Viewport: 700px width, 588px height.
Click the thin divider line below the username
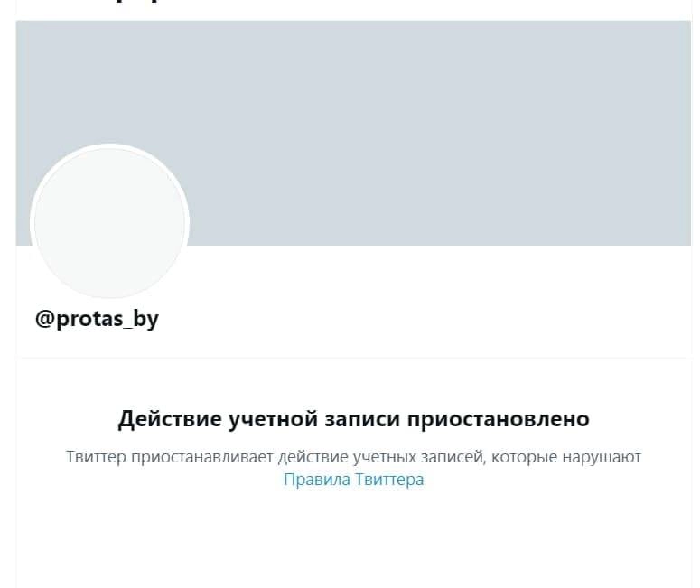pos(353,357)
